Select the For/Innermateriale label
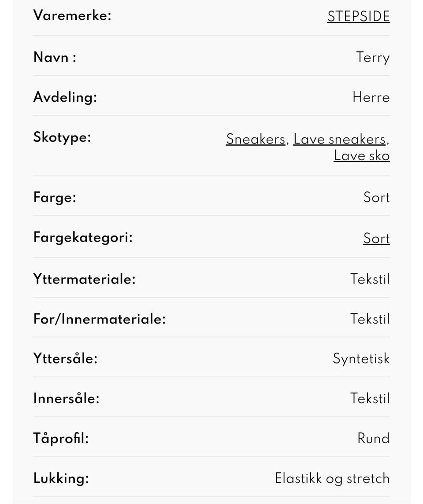Viewport: 423px width, 504px height. [100, 319]
